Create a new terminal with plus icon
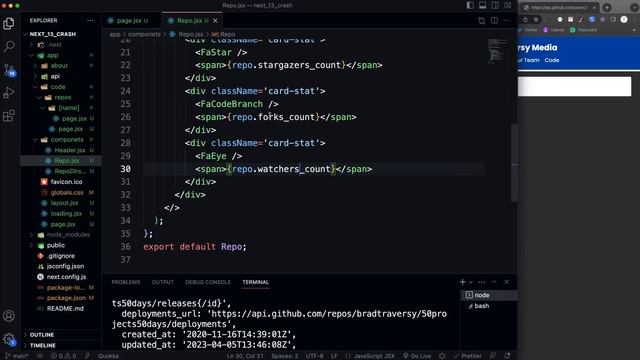 coord(462,282)
